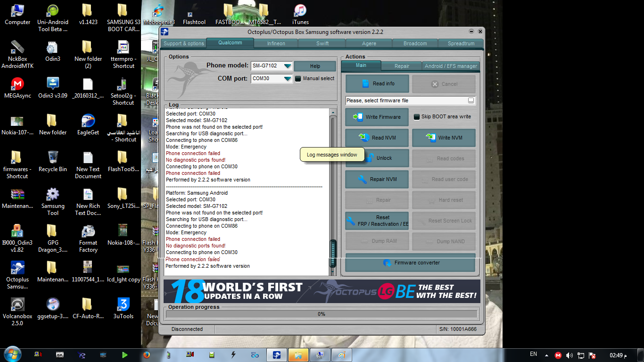
Task: Select the I9000_Odin3 v1.82 icon
Action: (x=17, y=239)
